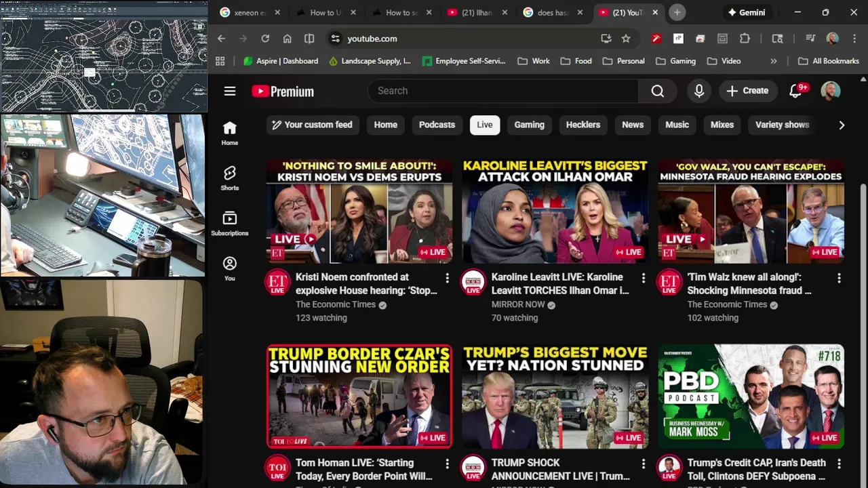Click the youtube.com address bar
Image resolution: width=868 pixels, height=488 pixels.
[468, 39]
